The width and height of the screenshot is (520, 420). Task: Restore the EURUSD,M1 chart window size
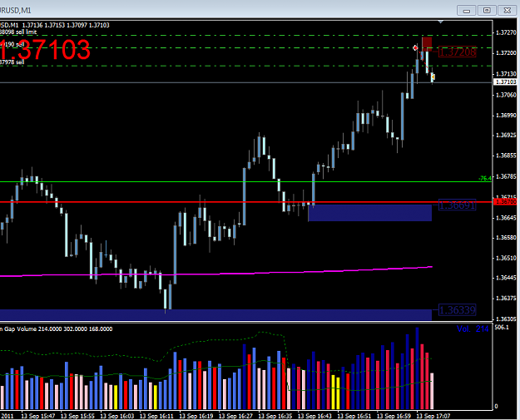(x=487, y=10)
